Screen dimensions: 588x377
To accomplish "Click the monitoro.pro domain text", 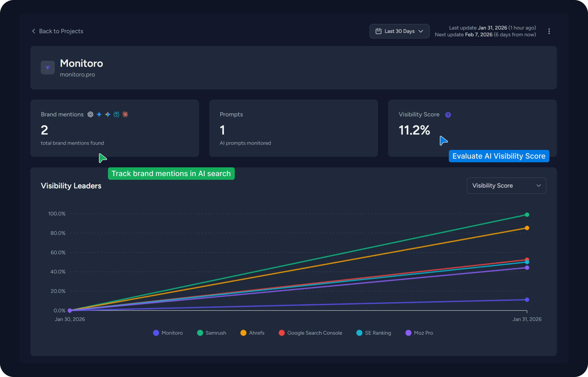I will click(77, 74).
